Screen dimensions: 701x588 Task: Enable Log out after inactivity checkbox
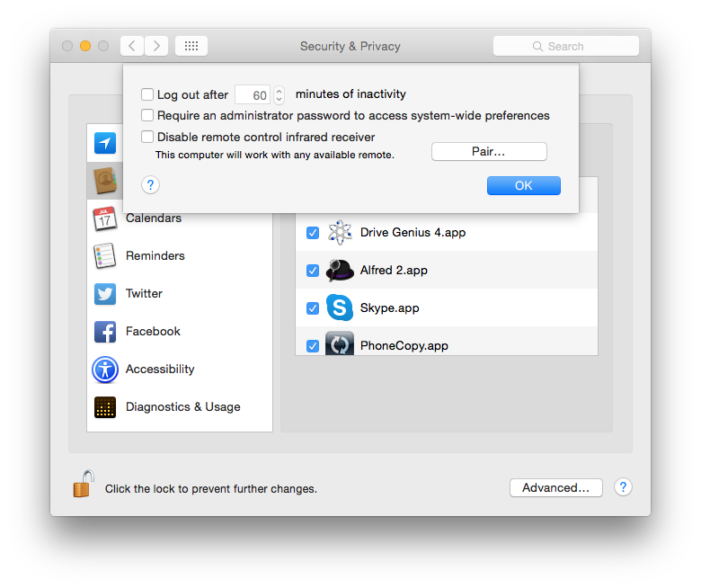point(147,94)
